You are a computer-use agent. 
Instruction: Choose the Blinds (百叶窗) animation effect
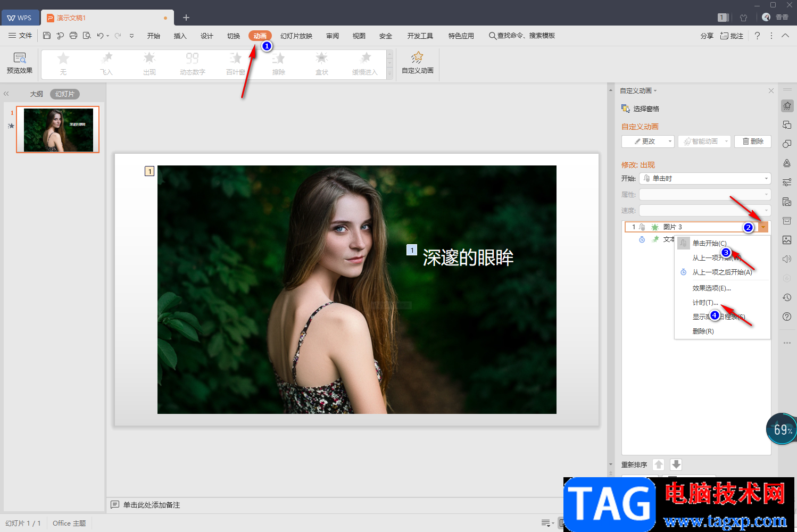point(235,64)
